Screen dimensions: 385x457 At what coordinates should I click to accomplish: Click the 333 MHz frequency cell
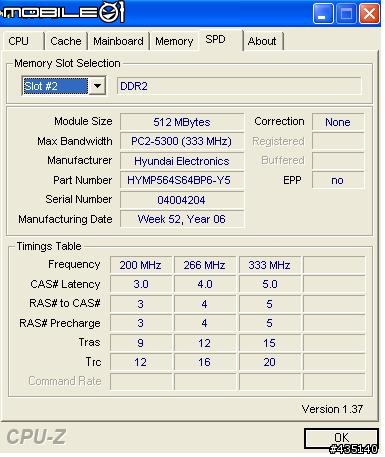(x=269, y=265)
